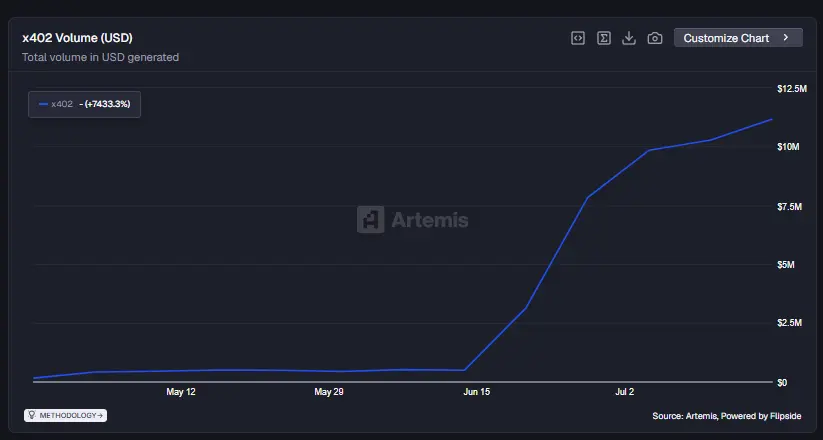Viewport: 823px width, 440px height.
Task: Click the sigma summation icon
Action: point(604,38)
